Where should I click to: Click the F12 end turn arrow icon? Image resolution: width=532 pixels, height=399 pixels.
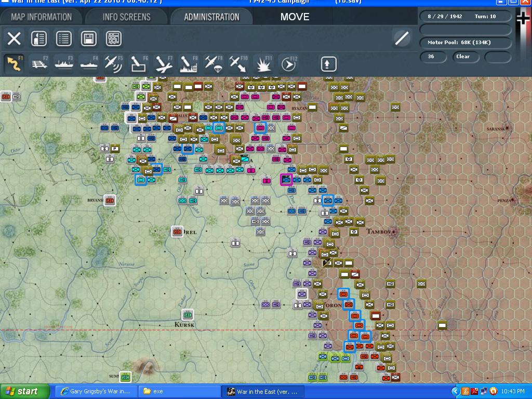point(289,64)
